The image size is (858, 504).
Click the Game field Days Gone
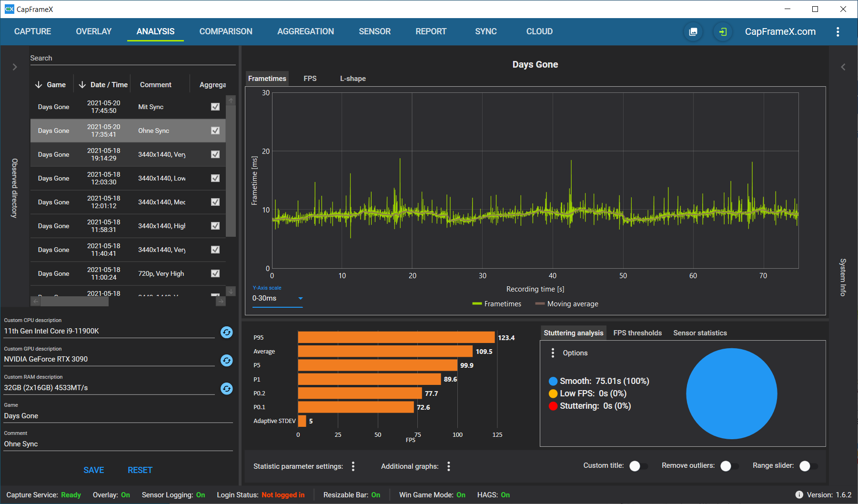[118, 416]
